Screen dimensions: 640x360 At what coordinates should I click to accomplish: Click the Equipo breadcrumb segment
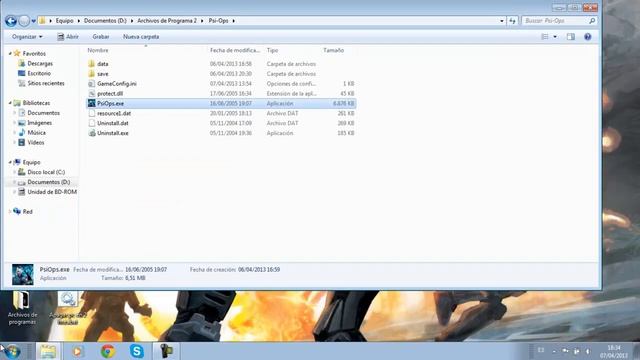(x=64, y=21)
